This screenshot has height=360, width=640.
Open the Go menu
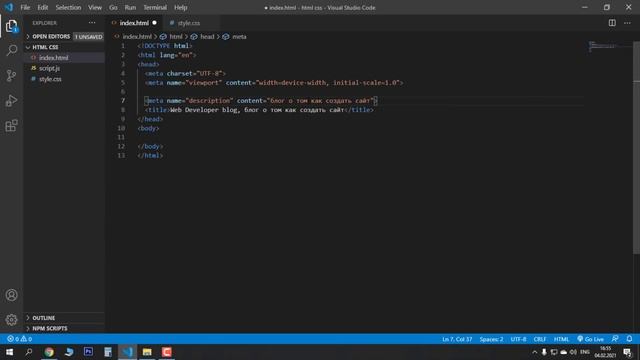[113, 7]
